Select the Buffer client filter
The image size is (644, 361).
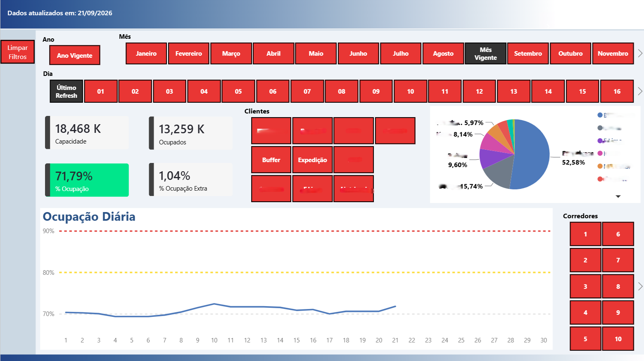coord(271,160)
